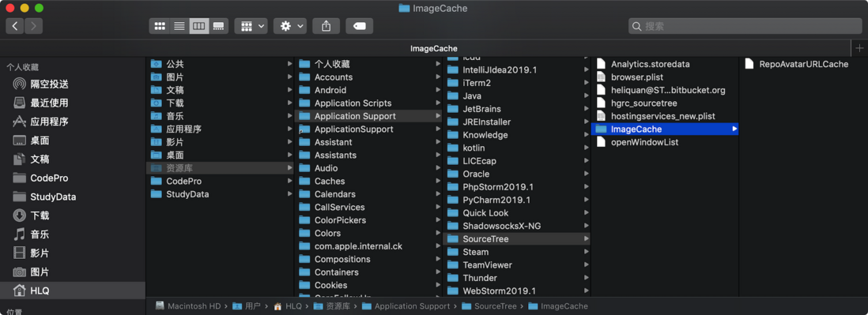Image resolution: width=868 pixels, height=315 pixels.
Task: Expand the Containers folder arrow
Action: pyautogui.click(x=438, y=272)
